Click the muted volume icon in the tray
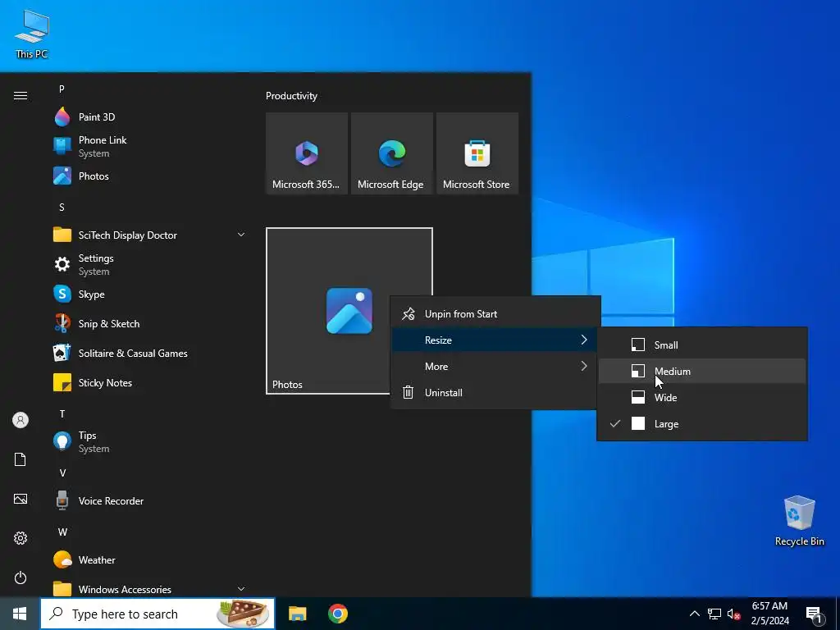The height and width of the screenshot is (630, 840). (x=733, y=614)
